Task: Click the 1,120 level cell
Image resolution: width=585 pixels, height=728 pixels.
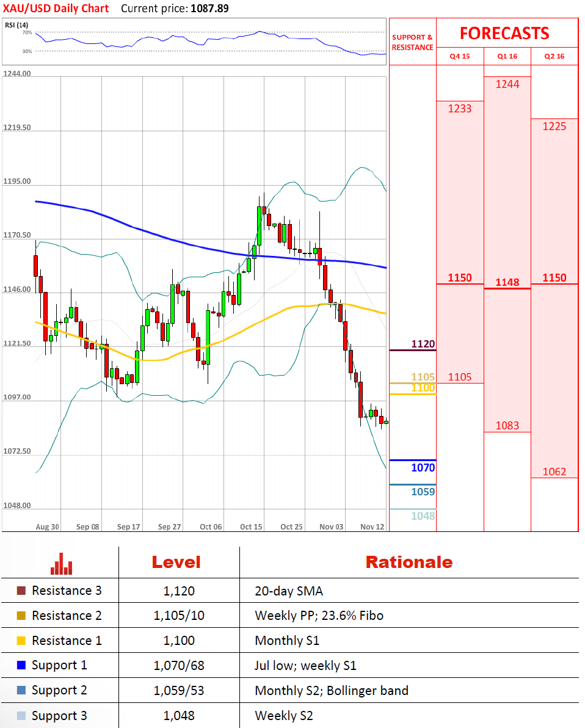Action: coord(179,591)
